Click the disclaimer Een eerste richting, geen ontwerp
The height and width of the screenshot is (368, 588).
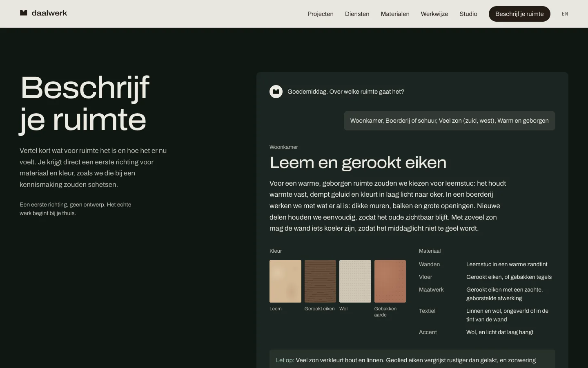[x=76, y=209]
